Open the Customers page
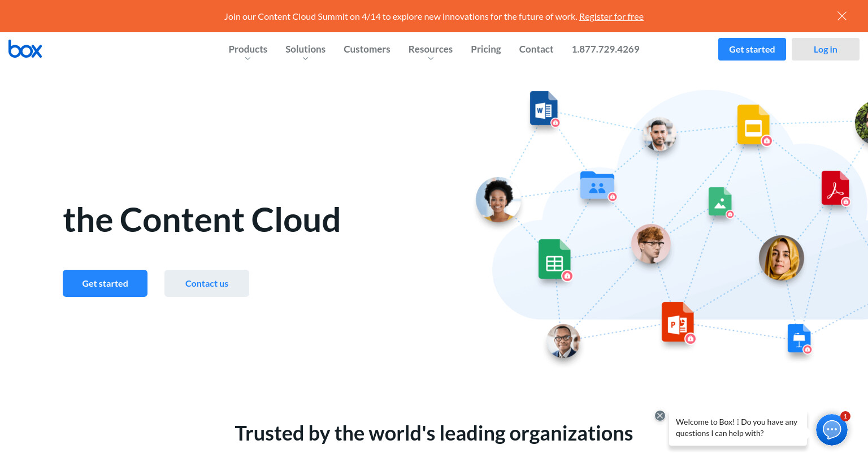The height and width of the screenshot is (466, 868). 367,49
